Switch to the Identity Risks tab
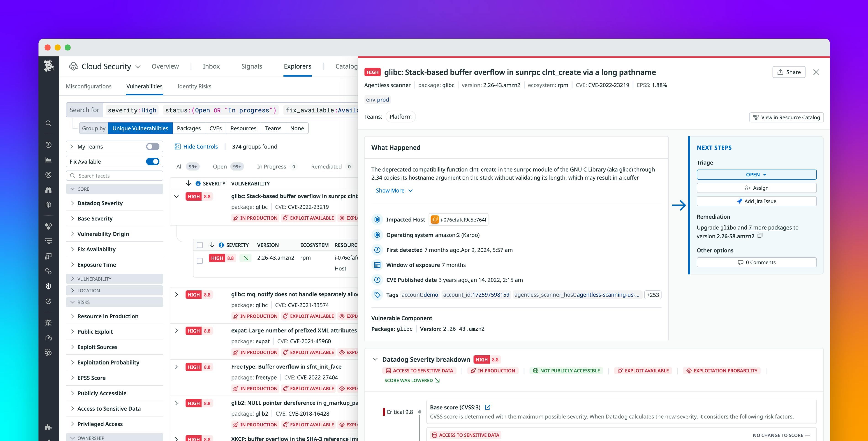Screen dimensions: 868x441 (x=194, y=86)
